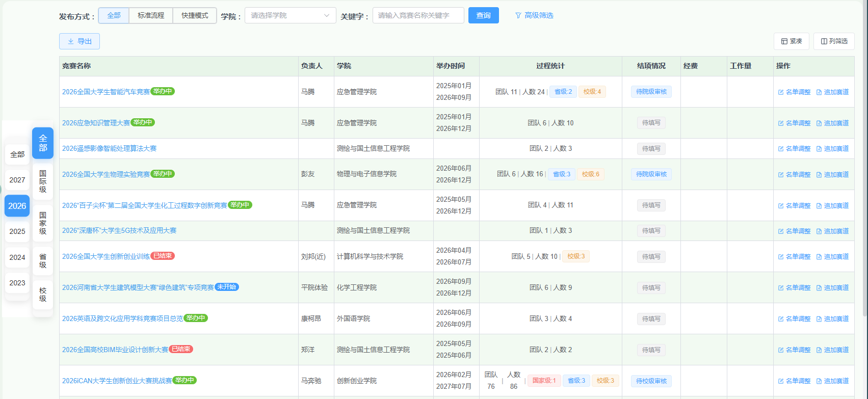Select 全部 publish mode
Screen dimensions: 868x399
tap(114, 15)
